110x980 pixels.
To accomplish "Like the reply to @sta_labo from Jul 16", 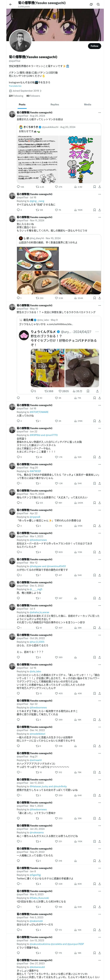I will pos(57,694).
